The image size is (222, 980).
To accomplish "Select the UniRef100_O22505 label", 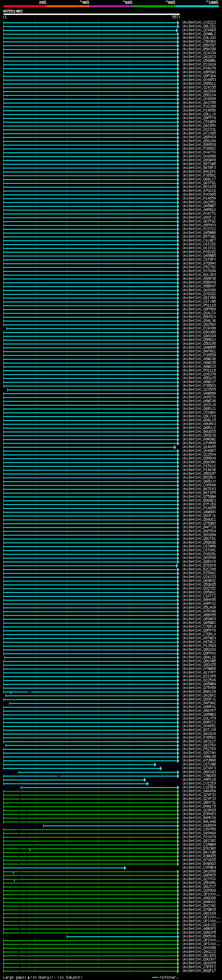I will point(199,390).
